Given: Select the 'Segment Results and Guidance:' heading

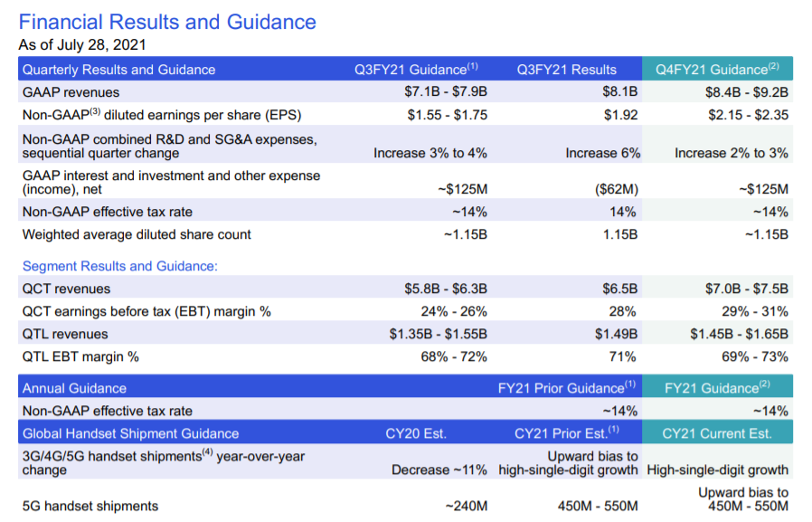Looking at the screenshot, I should point(120,266).
